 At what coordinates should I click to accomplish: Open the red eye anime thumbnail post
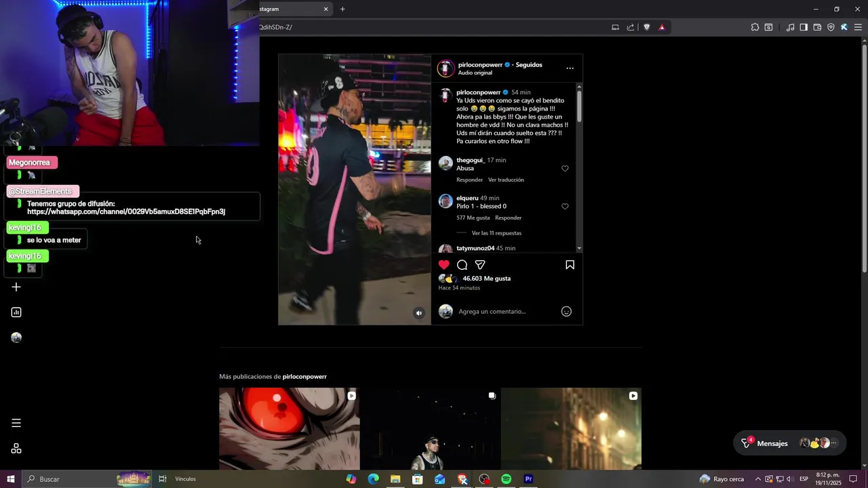click(290, 428)
